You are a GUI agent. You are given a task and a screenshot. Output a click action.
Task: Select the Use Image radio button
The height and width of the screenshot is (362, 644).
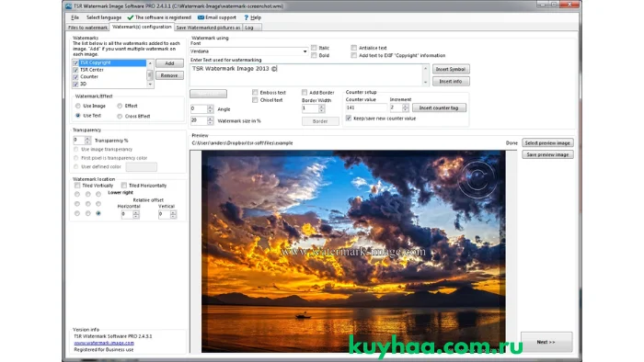point(78,106)
